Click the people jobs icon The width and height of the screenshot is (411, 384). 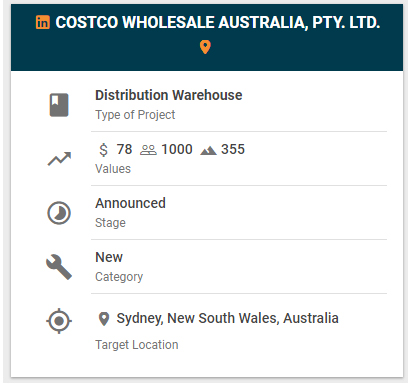click(148, 150)
